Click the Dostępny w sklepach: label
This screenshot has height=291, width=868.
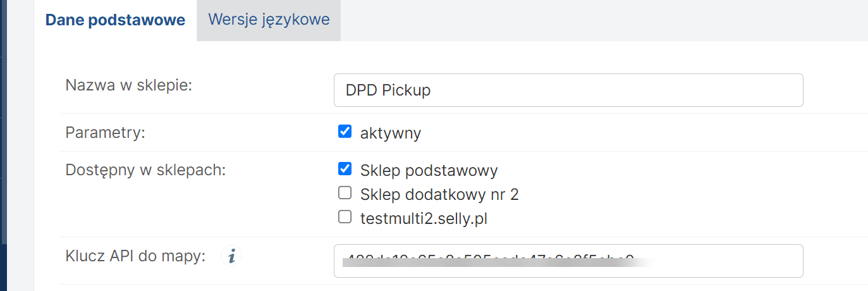[x=145, y=170]
